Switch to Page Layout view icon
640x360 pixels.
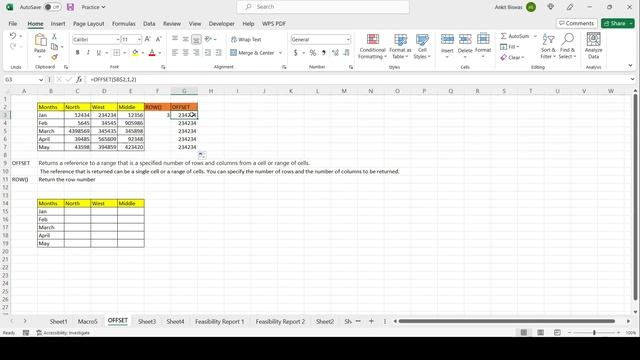tap(540, 333)
